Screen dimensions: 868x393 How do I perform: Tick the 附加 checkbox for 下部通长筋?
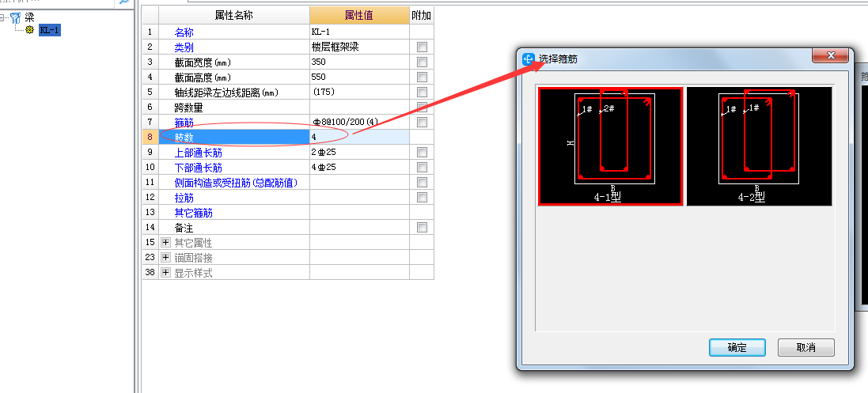click(422, 167)
